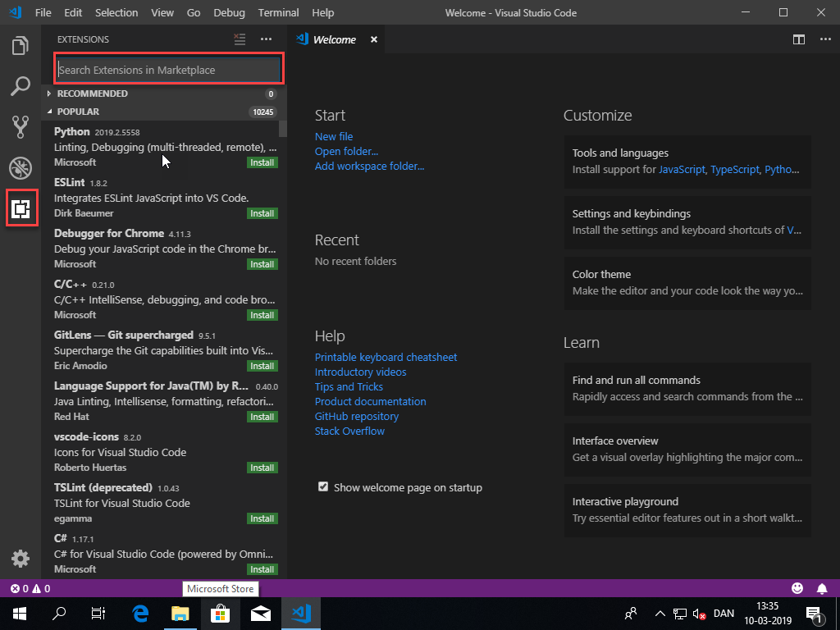
Task: Collapse the Popular extensions section
Action: pos(164,112)
